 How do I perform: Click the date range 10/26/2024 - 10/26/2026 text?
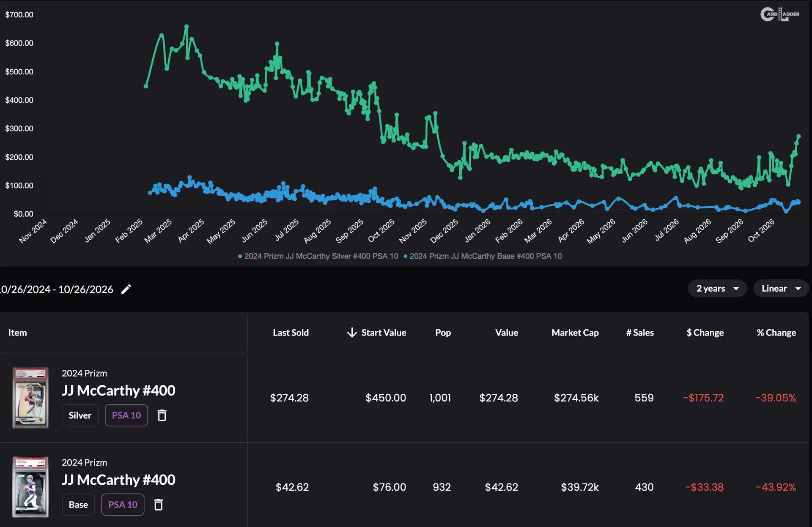click(57, 289)
